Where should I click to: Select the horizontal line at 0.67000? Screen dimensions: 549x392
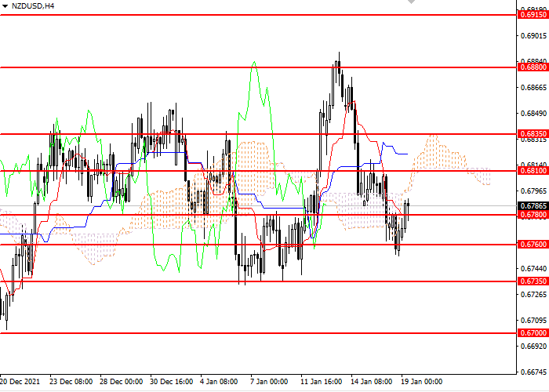(x=258, y=333)
